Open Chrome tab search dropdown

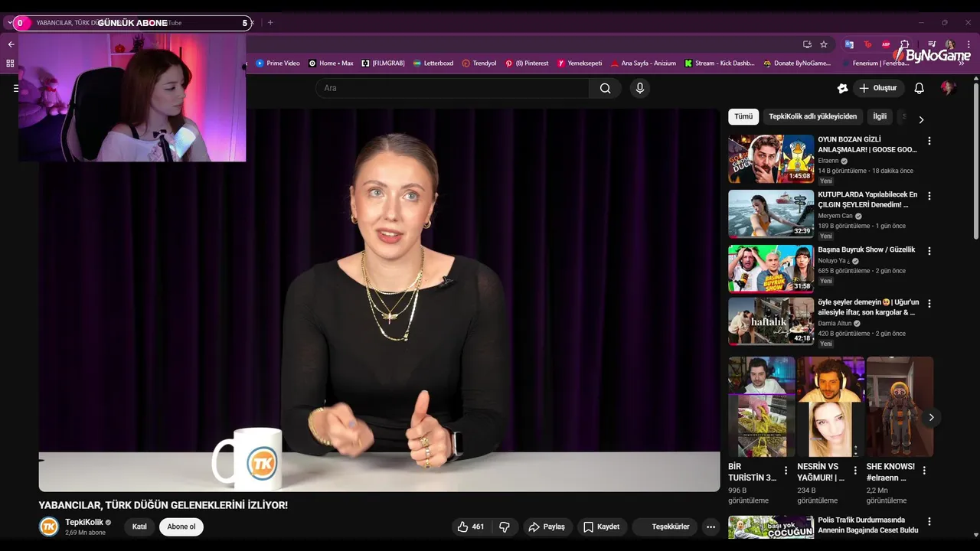tap(10, 23)
